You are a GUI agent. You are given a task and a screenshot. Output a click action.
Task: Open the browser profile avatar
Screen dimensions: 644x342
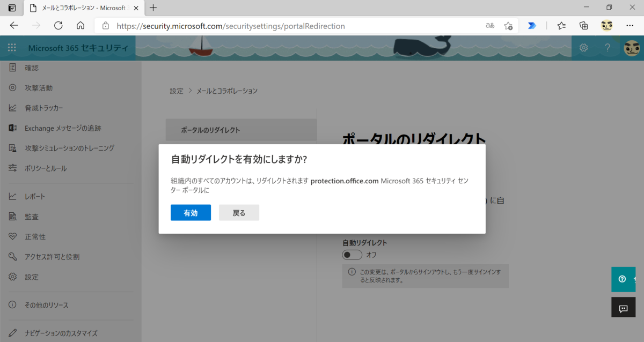pos(606,25)
